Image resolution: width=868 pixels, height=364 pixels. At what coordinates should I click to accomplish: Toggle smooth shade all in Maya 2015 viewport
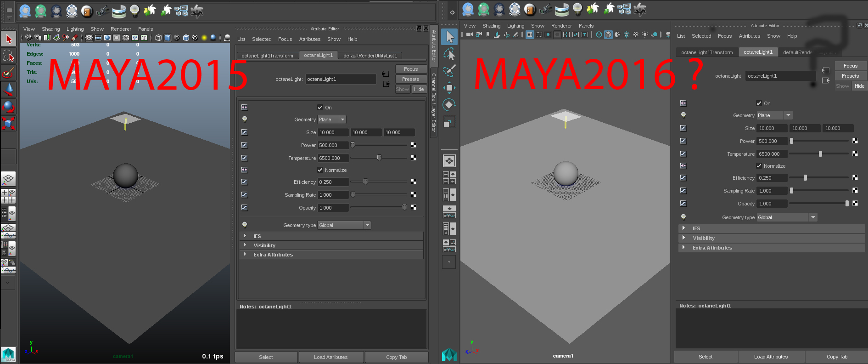(168, 38)
